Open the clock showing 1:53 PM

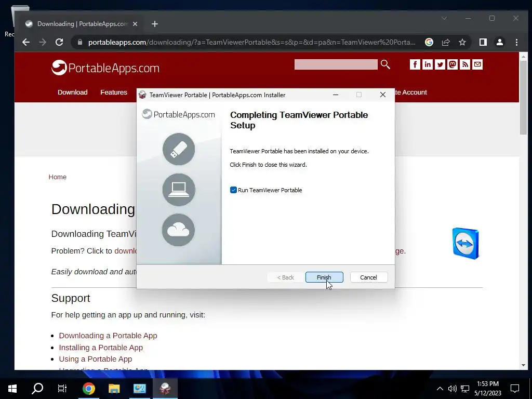click(487, 389)
